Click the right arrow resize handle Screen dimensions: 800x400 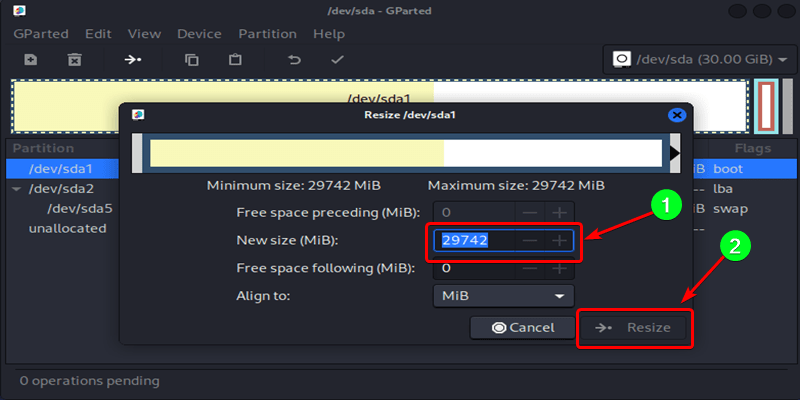(x=675, y=153)
